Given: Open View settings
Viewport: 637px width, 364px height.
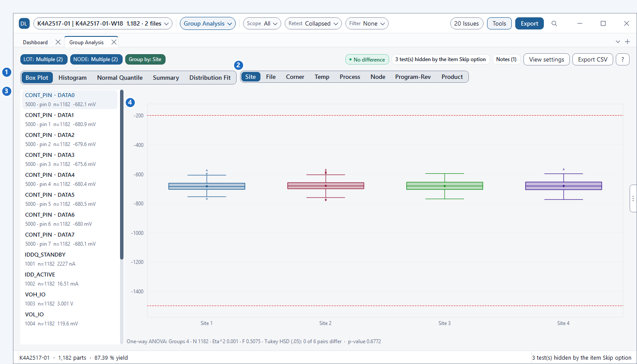Looking at the screenshot, I should pyautogui.click(x=546, y=59).
